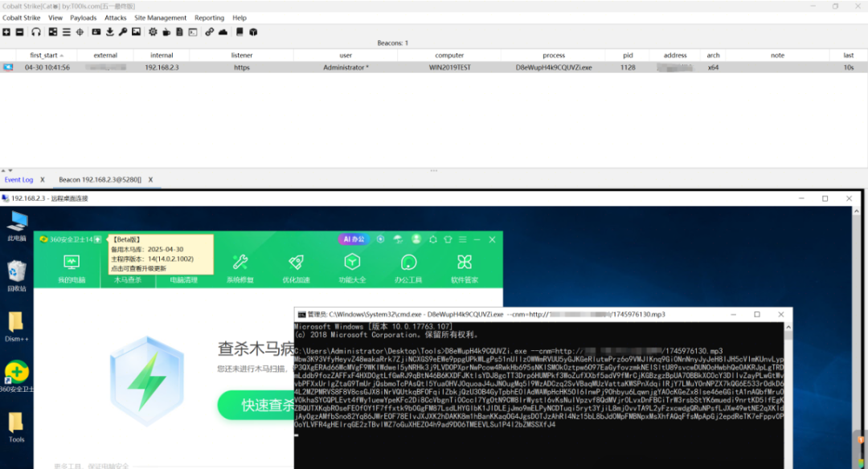Close the Event Log tab
868x469 pixels.
tap(42, 180)
